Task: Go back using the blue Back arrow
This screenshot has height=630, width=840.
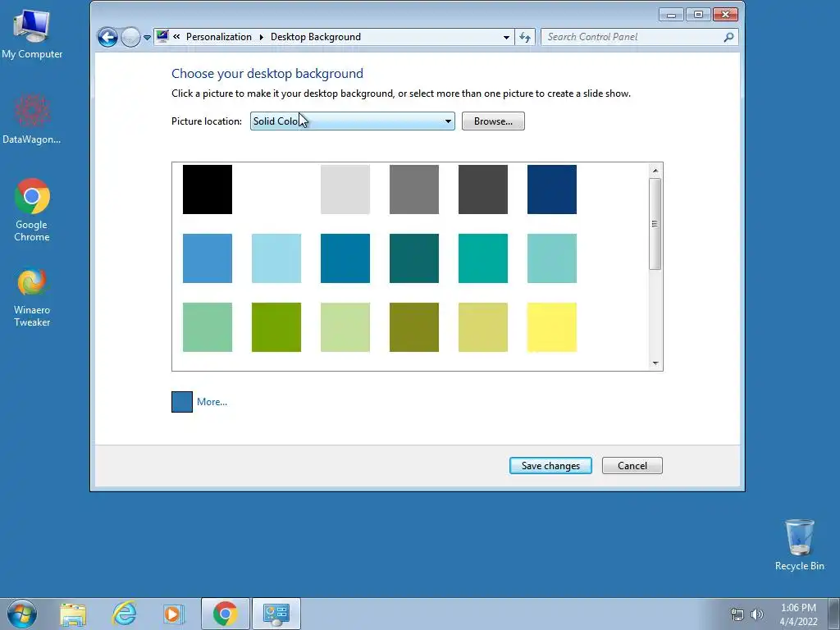Action: 107,37
